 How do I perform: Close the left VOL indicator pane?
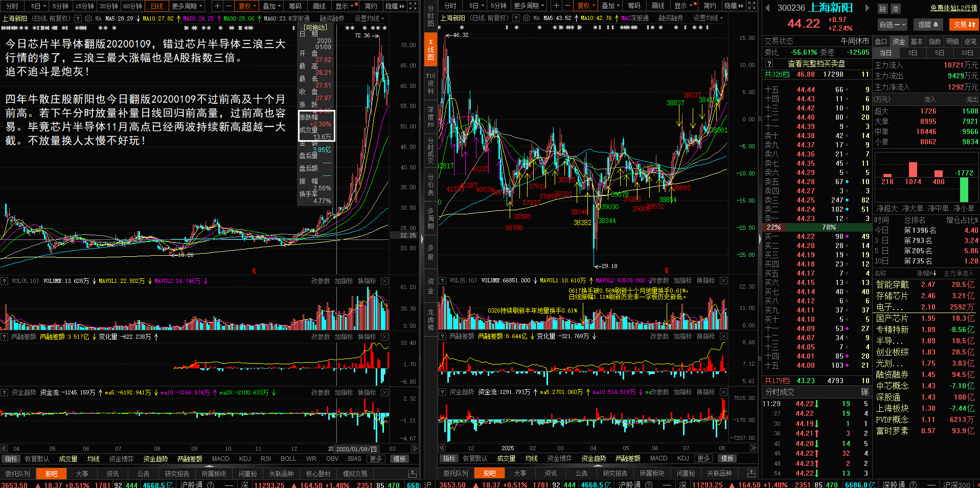coord(384,281)
